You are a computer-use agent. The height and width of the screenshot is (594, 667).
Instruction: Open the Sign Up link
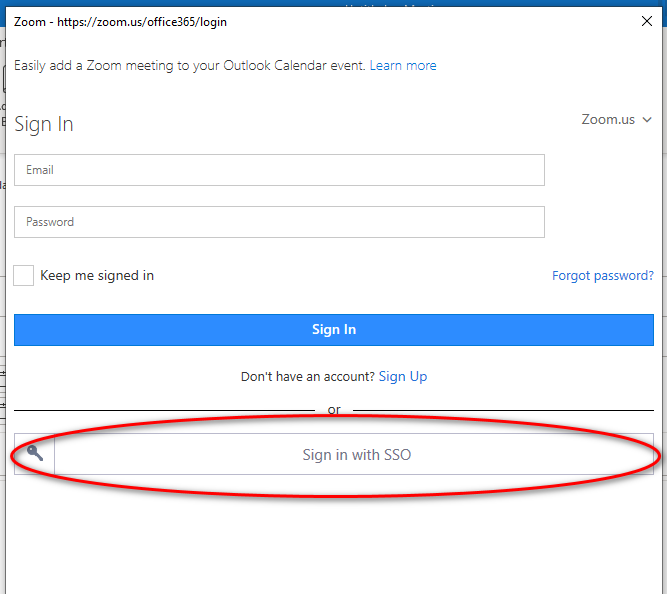(x=402, y=377)
